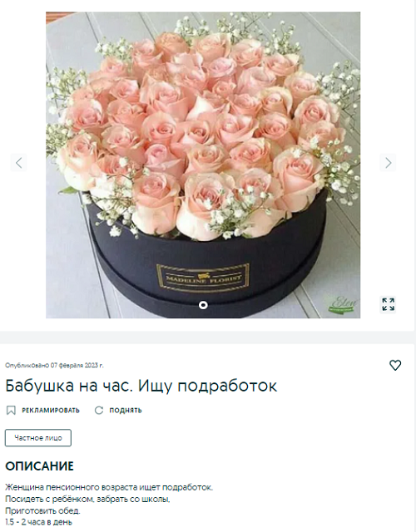416x532 pixels.
Task: Click the line Женщина пенсионного возраста ищет подработок
Action: (109, 488)
